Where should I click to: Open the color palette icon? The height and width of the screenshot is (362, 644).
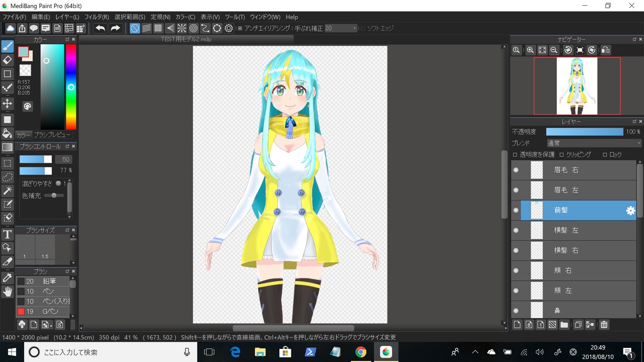click(27, 106)
